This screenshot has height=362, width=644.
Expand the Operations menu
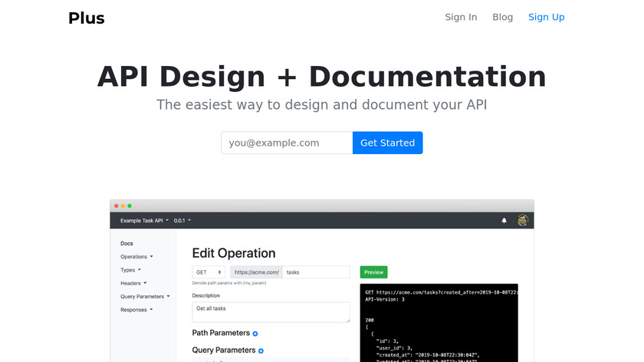136,256
